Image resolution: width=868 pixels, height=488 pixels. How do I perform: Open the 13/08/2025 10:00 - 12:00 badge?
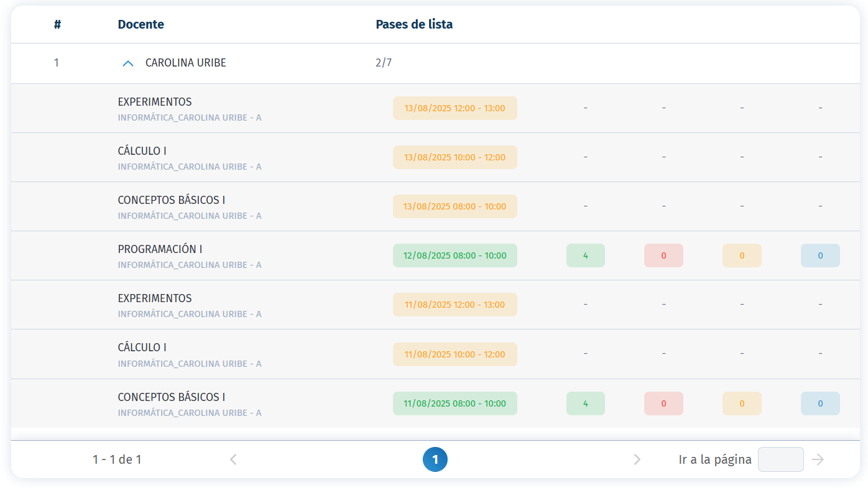(455, 157)
